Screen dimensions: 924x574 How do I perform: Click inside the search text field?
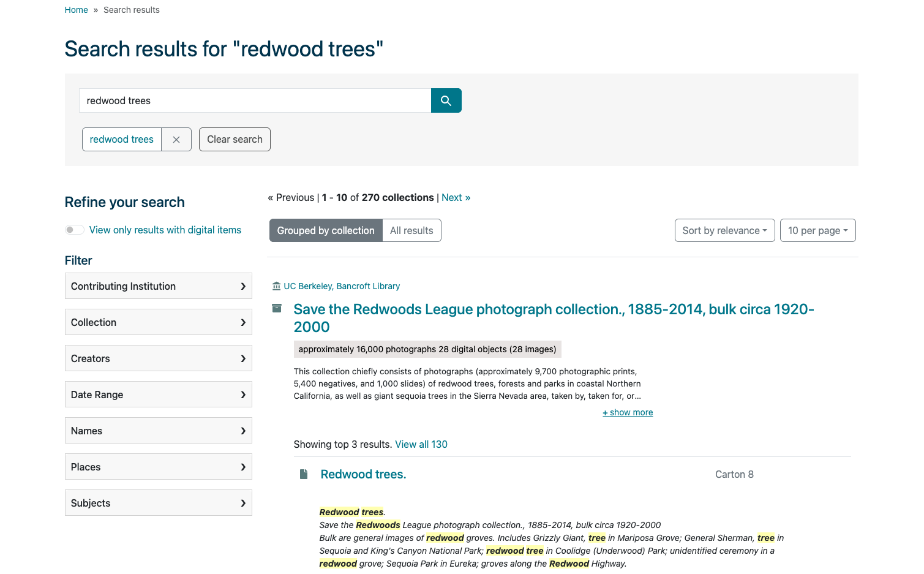(x=255, y=100)
